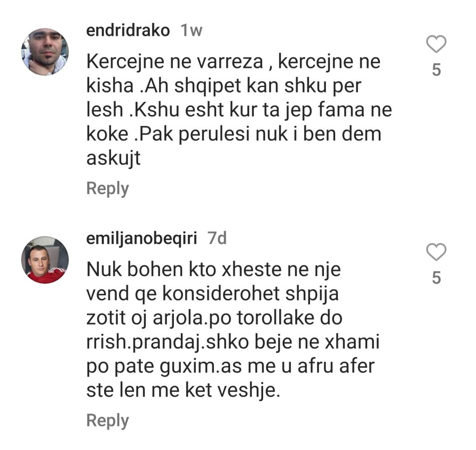Screen dimensions: 476x450
Task: Click the 7d timestamp beside emiljanobeqiri
Action: click(x=217, y=238)
